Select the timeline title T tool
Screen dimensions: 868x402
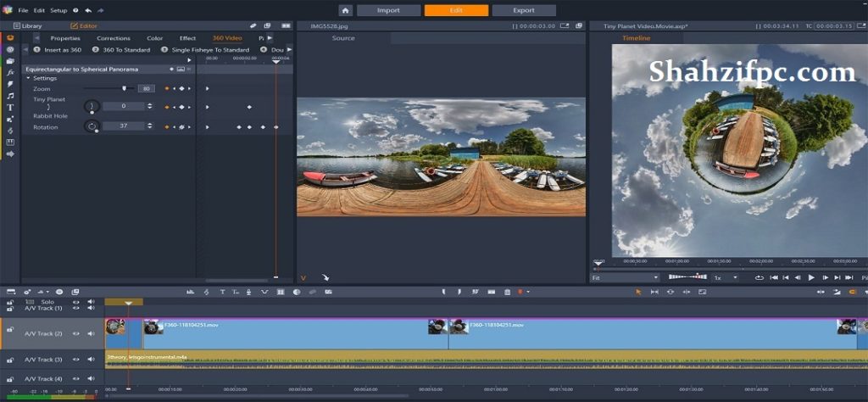(x=223, y=292)
